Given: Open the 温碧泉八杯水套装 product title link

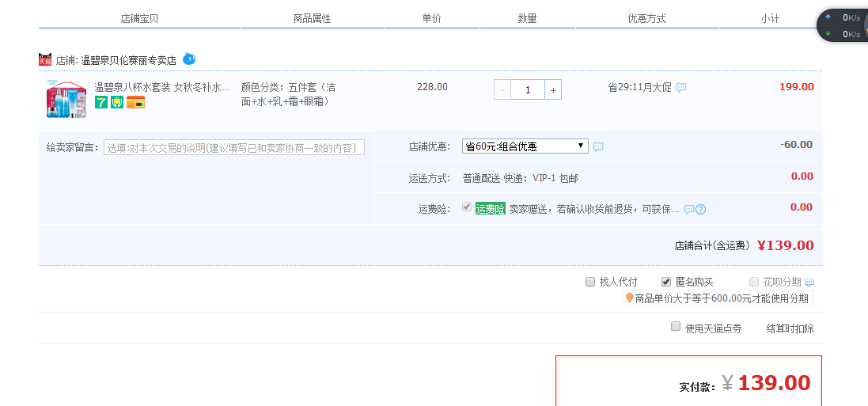Looking at the screenshot, I should click(x=161, y=87).
